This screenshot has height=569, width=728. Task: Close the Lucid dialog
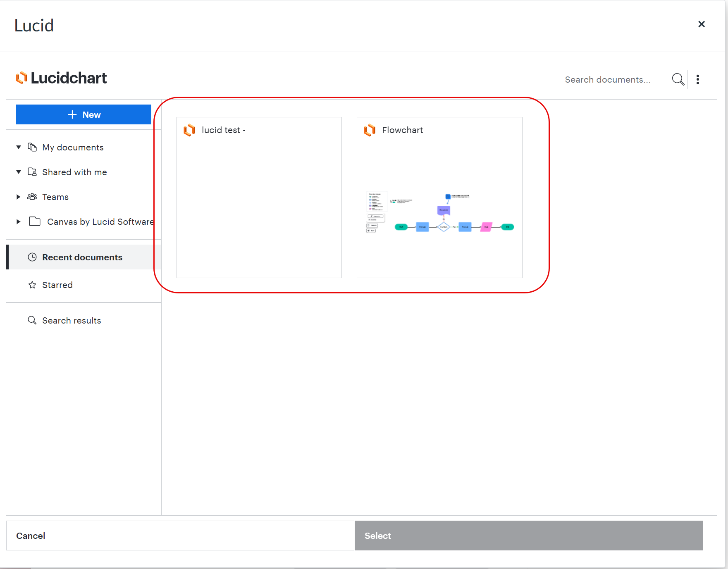click(702, 24)
